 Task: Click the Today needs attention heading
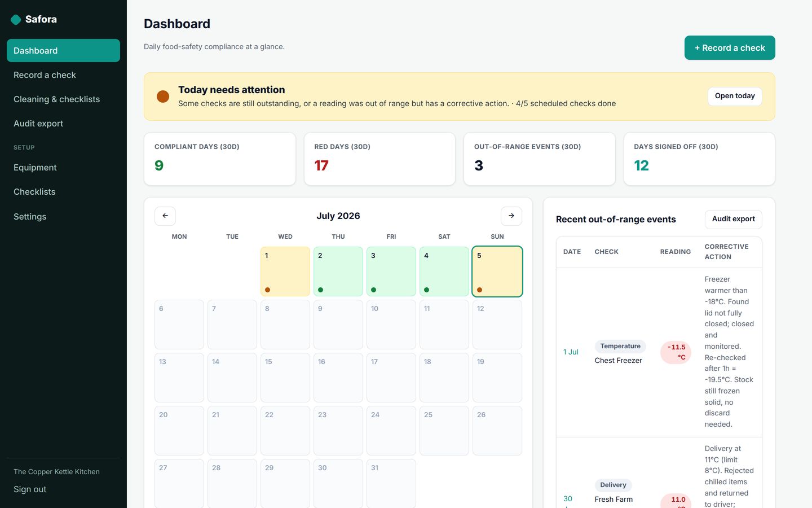pyautogui.click(x=231, y=90)
